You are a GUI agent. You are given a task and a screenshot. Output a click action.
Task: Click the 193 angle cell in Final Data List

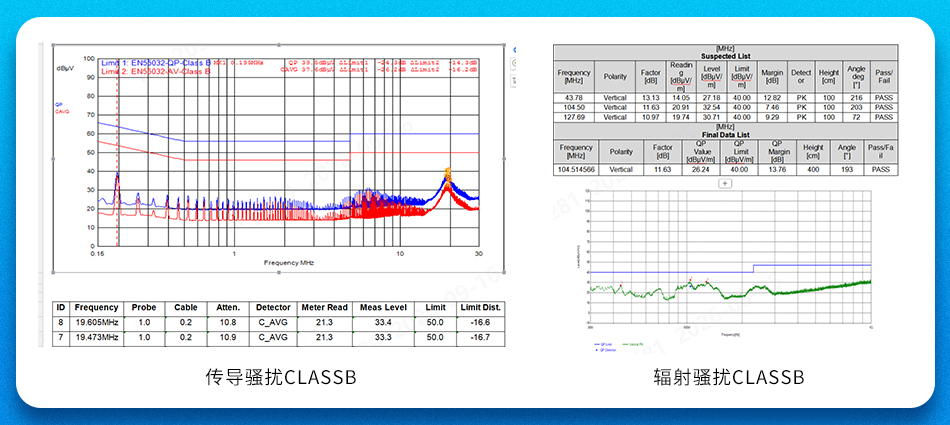pos(847,170)
